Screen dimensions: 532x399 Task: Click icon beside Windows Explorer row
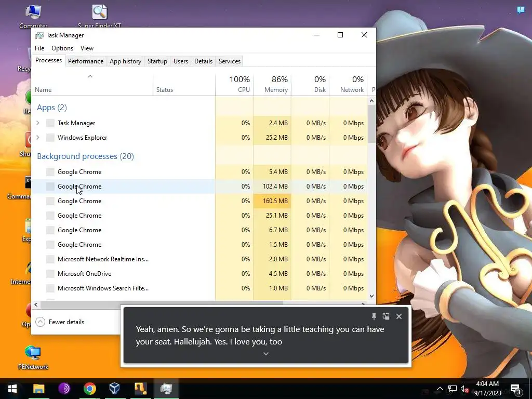[50, 137]
